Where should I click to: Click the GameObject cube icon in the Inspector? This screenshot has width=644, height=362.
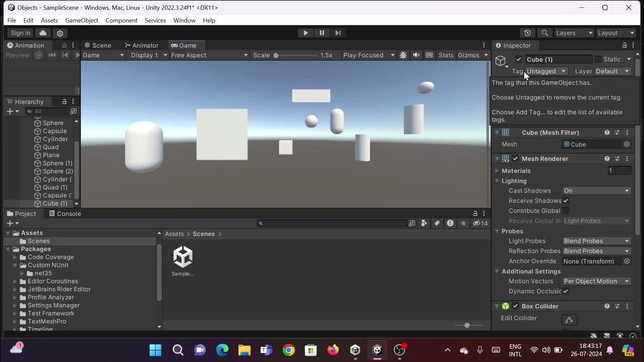501,61
